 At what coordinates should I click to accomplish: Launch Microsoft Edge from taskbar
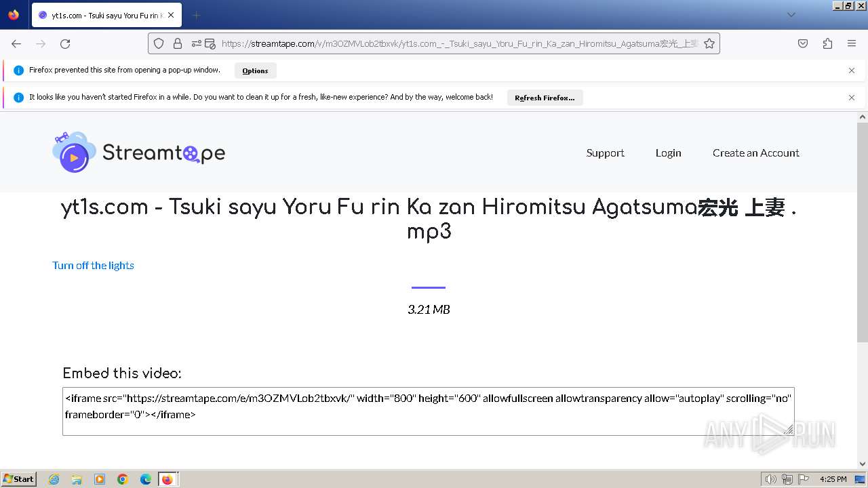[x=146, y=479]
